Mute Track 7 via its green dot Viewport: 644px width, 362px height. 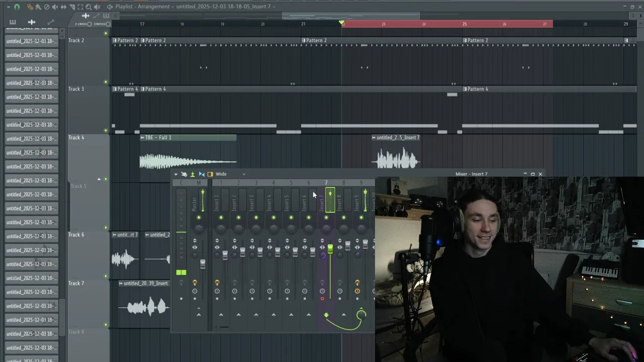tap(106, 325)
